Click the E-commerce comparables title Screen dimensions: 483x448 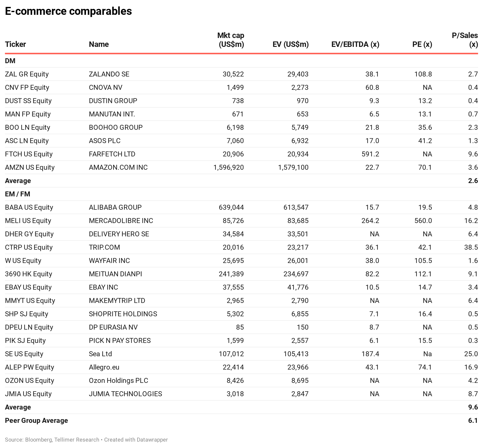point(68,11)
